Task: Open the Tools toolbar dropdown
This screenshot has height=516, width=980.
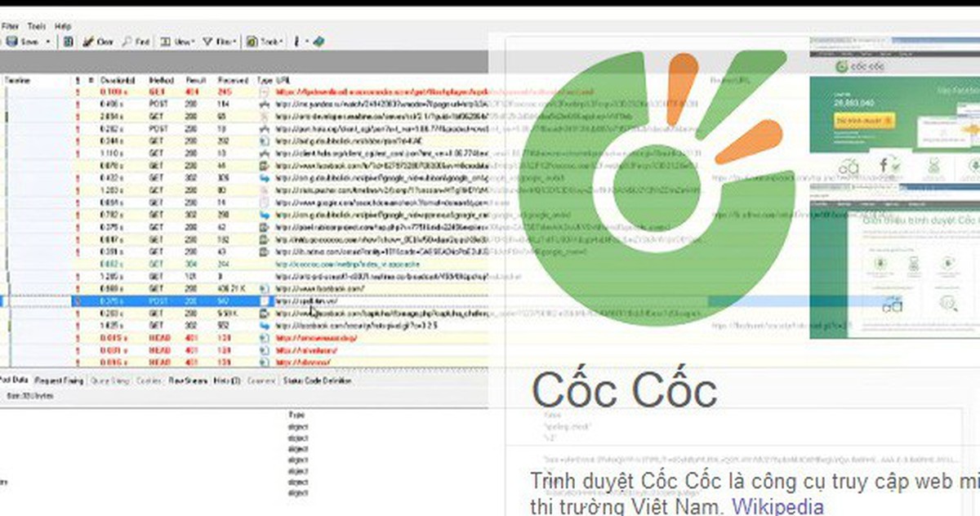Action: (x=265, y=42)
